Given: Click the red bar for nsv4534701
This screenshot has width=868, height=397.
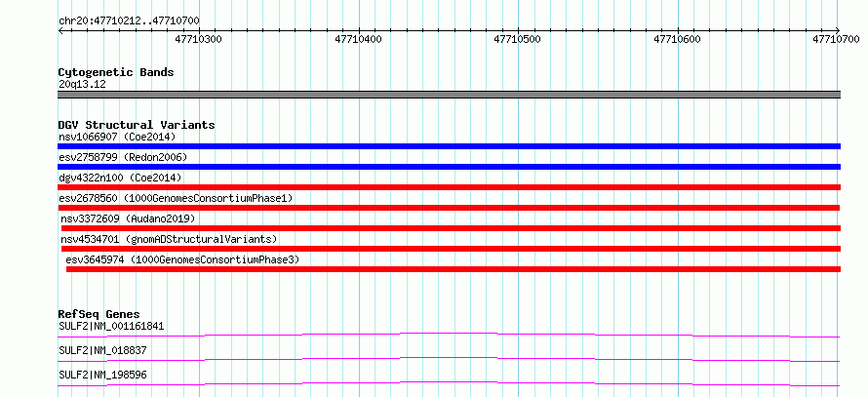Looking at the screenshot, I should [452, 249].
